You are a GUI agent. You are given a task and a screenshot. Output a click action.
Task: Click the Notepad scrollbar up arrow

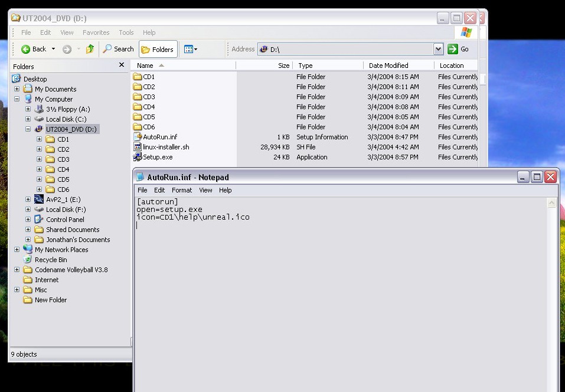click(551, 203)
